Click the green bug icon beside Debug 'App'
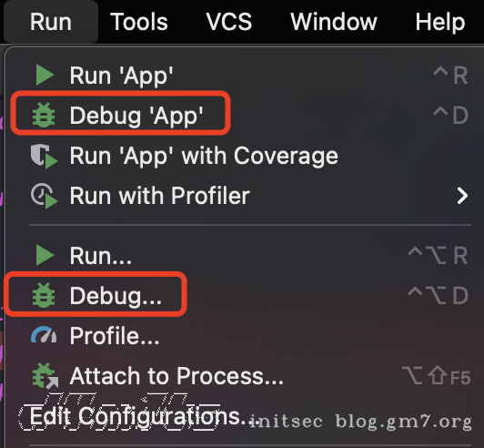Image resolution: width=484 pixels, height=448 pixels. (x=44, y=116)
